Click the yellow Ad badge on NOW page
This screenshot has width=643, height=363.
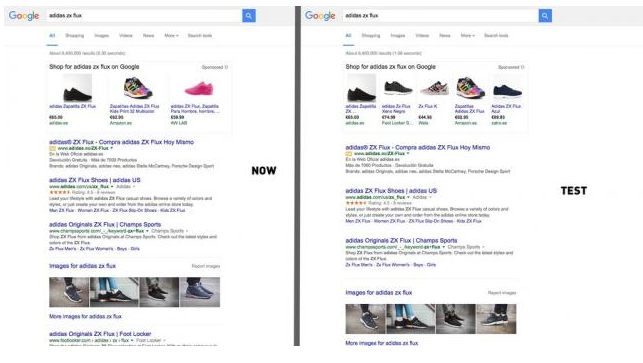pyautogui.click(x=52, y=148)
